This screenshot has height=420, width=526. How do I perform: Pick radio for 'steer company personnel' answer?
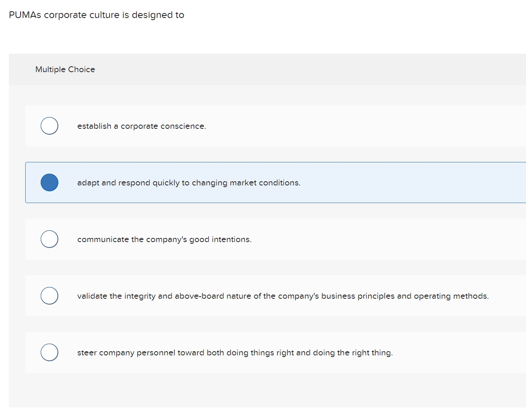(50, 352)
